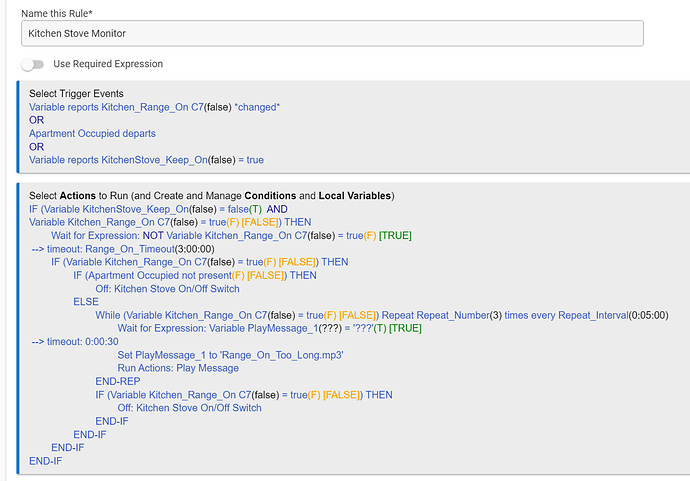Edit the IF KitchenStove_Keep_On false condition line
Image resolution: width=690 pixels, height=481 pixels.
(158, 209)
